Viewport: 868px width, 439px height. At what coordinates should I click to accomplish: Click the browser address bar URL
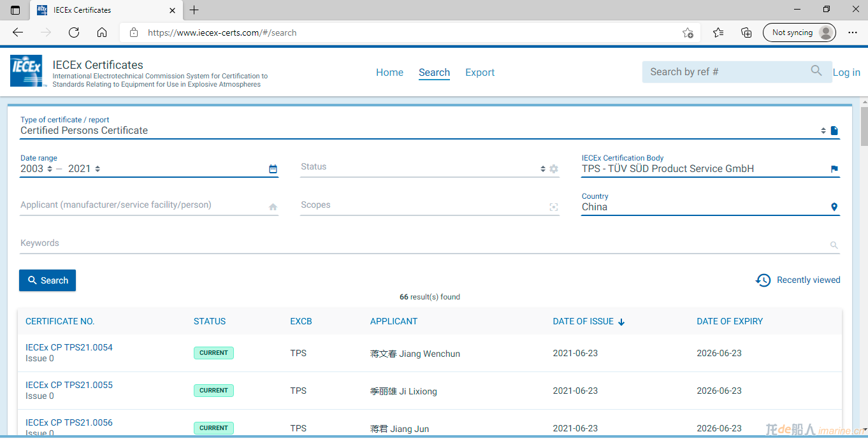coord(222,32)
